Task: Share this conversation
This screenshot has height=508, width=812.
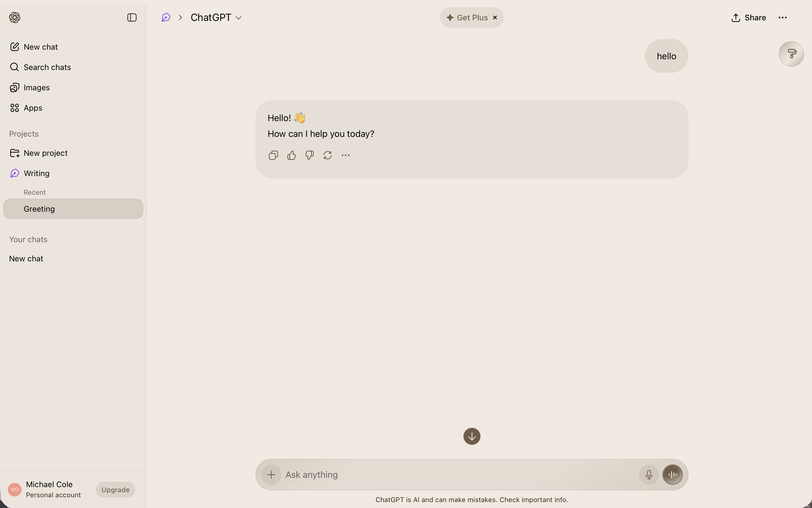Action: 749,17
